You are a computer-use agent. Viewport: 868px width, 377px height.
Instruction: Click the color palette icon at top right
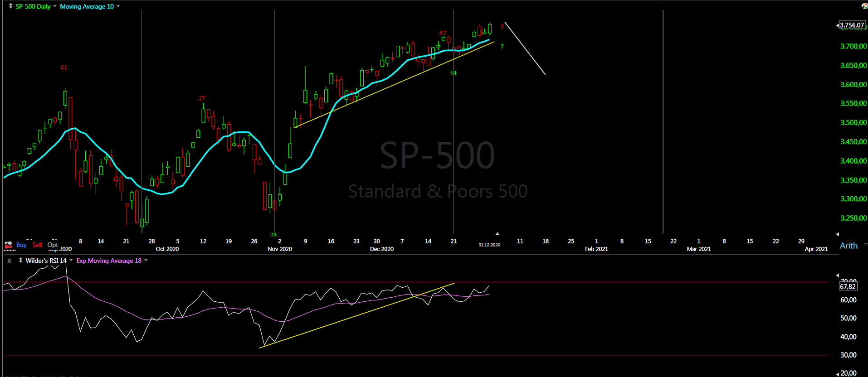point(864,6)
